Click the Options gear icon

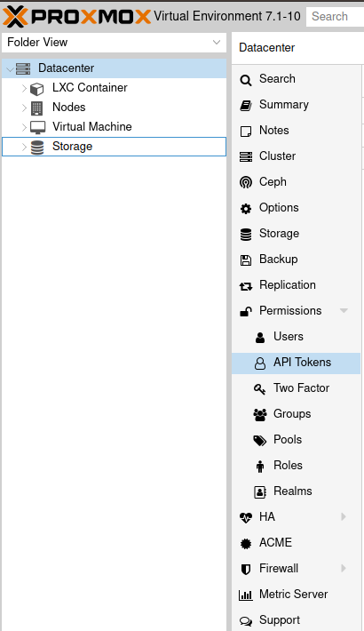246,209
